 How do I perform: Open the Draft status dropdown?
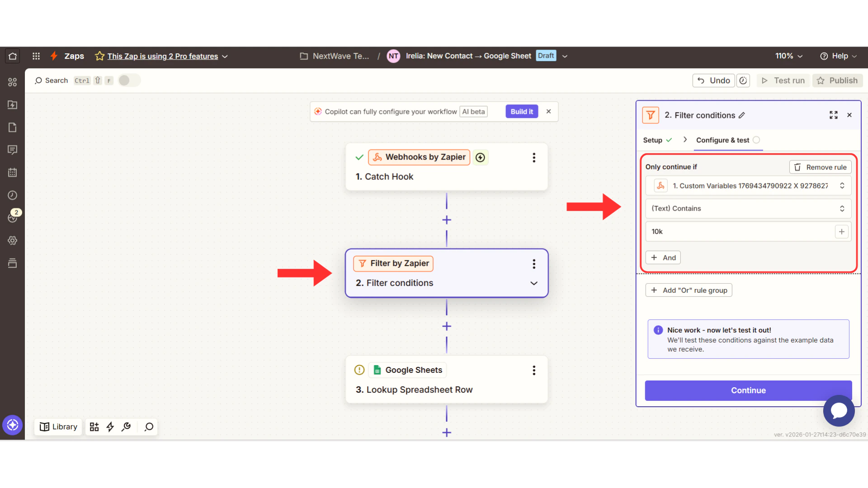(564, 56)
